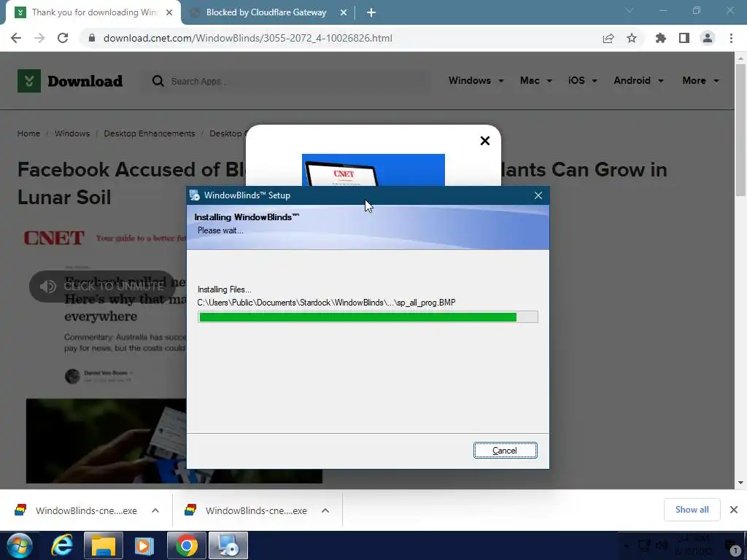Image resolution: width=747 pixels, height=560 pixels.
Task: Launch Internet Explorer from taskbar
Action: (x=63, y=545)
